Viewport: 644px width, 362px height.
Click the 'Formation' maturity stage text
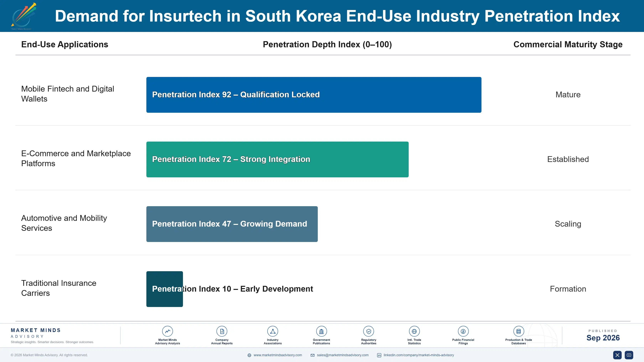click(x=568, y=289)
